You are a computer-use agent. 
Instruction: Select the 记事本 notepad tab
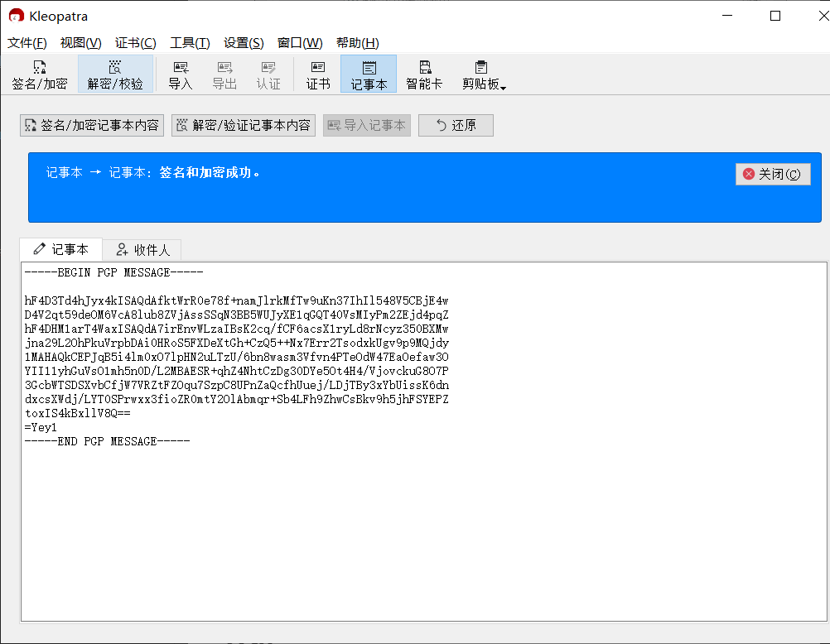coord(60,249)
